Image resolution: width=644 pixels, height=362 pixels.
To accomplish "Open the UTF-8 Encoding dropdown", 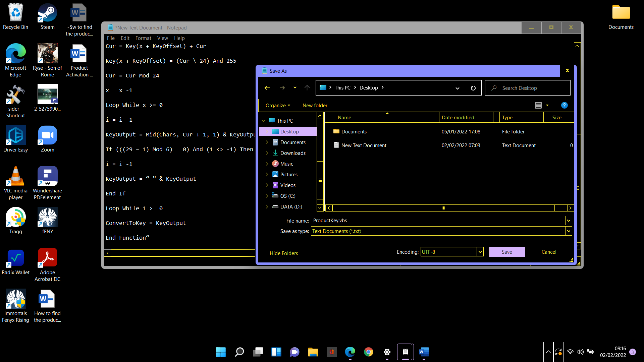I will [x=480, y=252].
